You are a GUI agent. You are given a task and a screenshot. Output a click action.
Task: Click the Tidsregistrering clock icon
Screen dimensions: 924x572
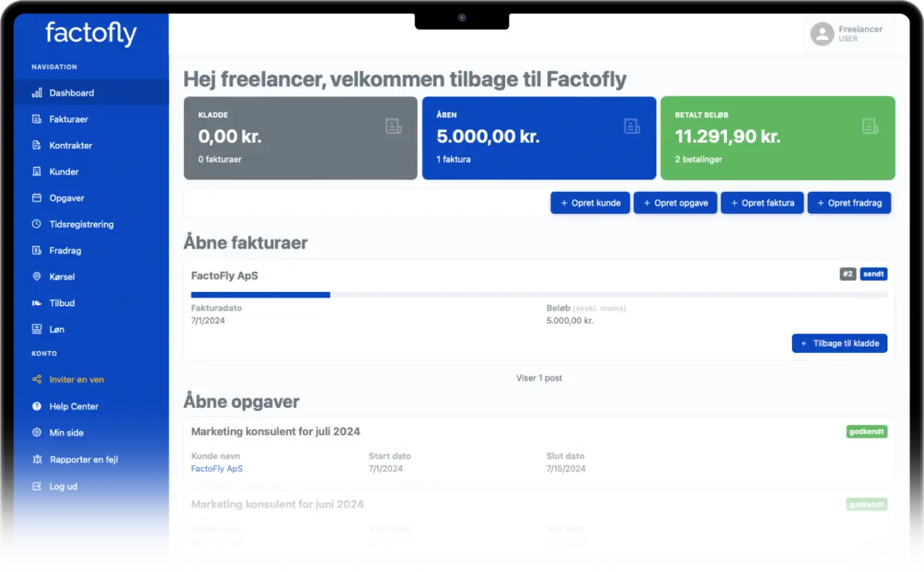[36, 224]
